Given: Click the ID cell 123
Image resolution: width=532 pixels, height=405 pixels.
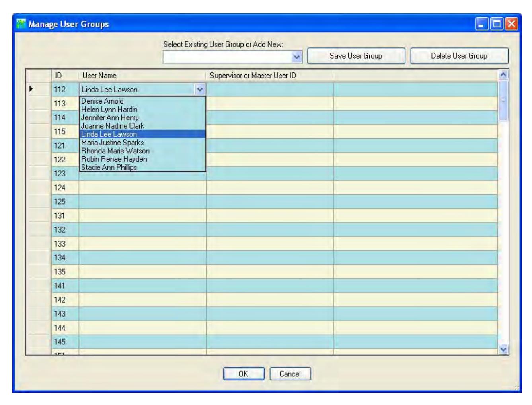Looking at the screenshot, I should tap(65, 174).
